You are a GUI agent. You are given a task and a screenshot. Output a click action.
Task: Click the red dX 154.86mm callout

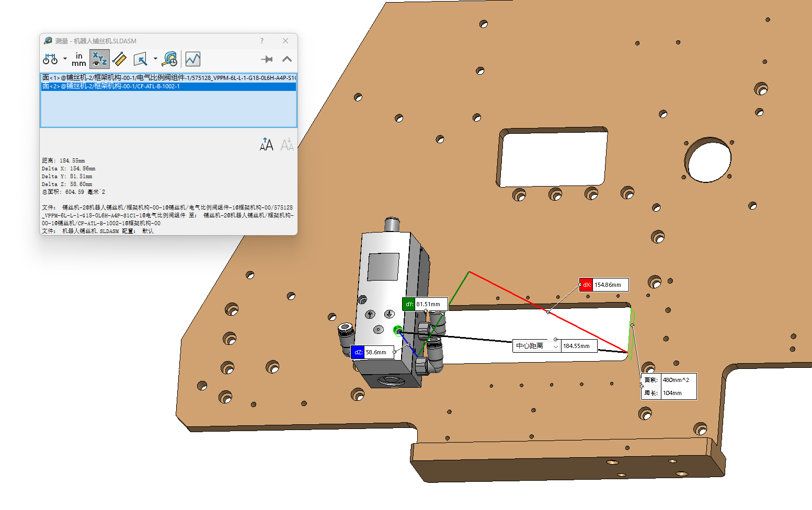click(604, 285)
